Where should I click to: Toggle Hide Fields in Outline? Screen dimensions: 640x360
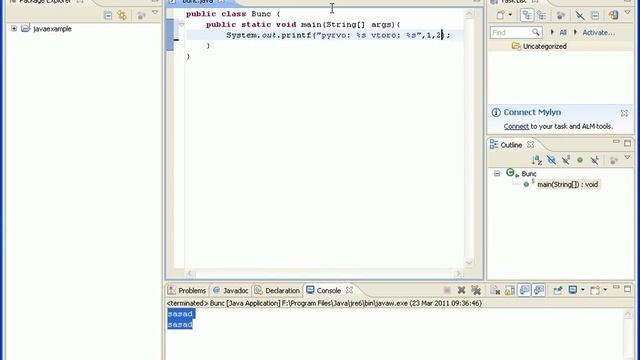(551, 160)
